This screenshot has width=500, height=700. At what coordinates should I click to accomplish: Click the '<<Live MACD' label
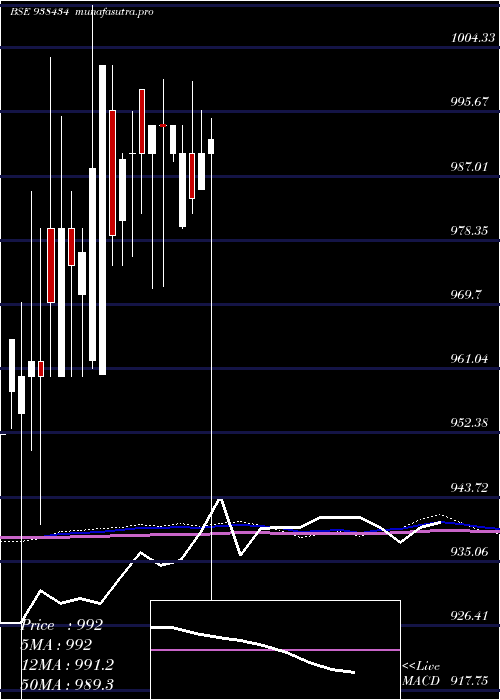click(x=421, y=673)
